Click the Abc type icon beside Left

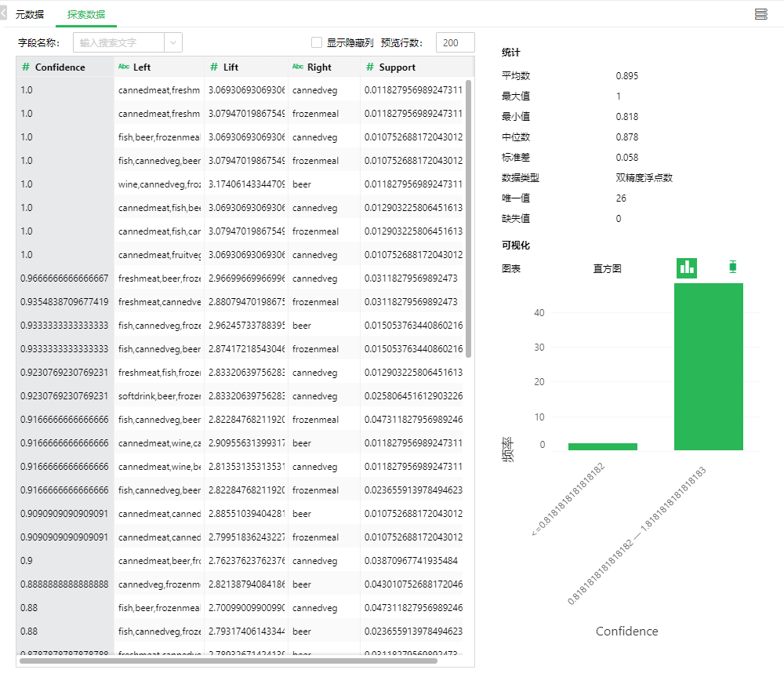click(x=124, y=67)
